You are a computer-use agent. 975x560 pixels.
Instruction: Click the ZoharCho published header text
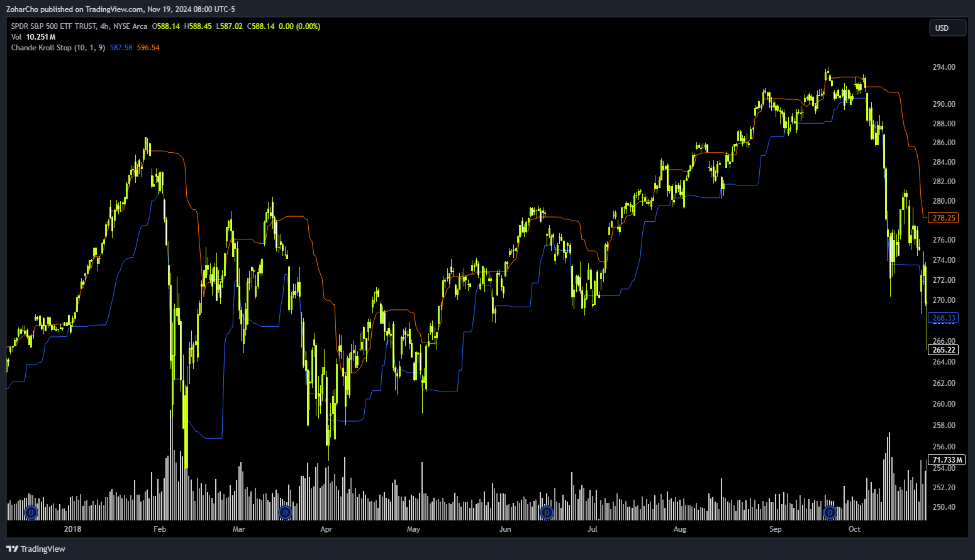point(121,9)
